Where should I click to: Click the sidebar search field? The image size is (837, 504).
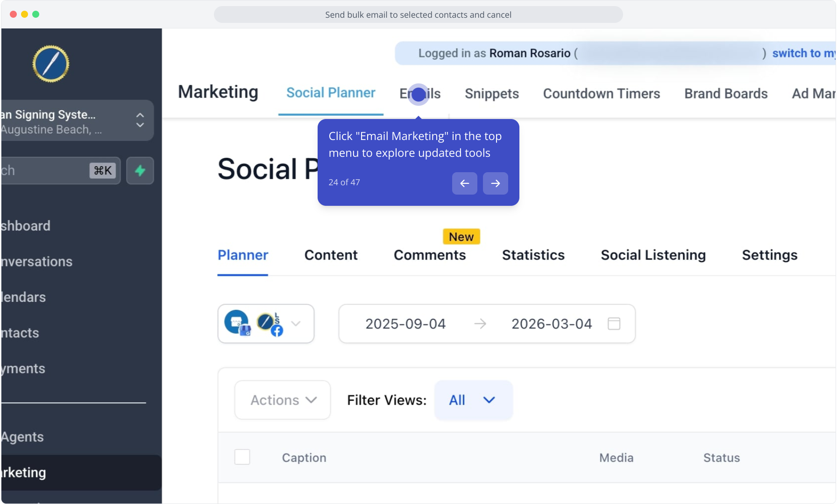(x=61, y=171)
